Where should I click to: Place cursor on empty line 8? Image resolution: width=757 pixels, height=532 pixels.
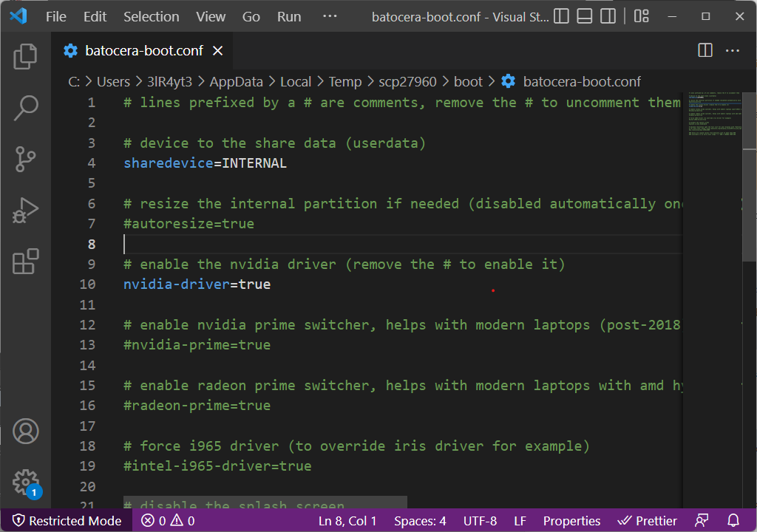point(403,244)
